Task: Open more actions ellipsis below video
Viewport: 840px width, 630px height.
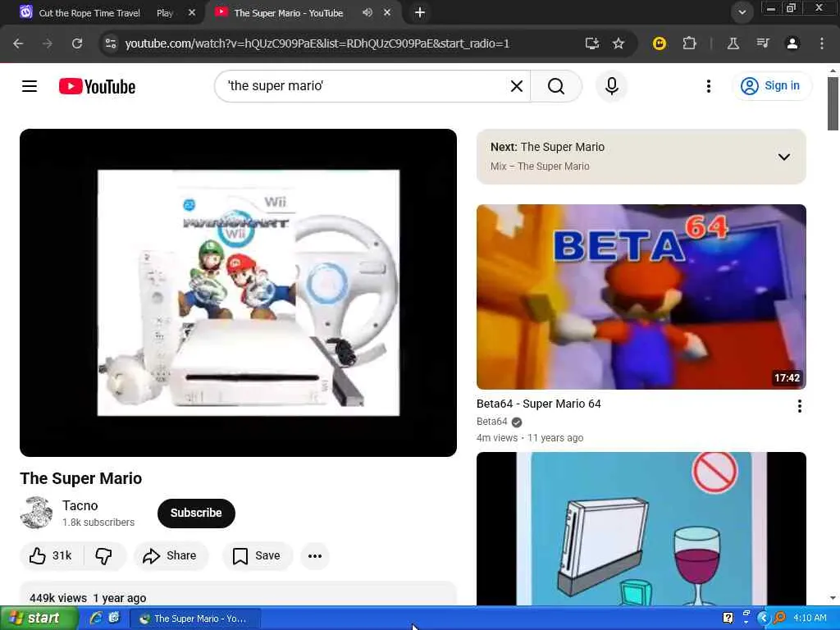Action: coord(315,555)
